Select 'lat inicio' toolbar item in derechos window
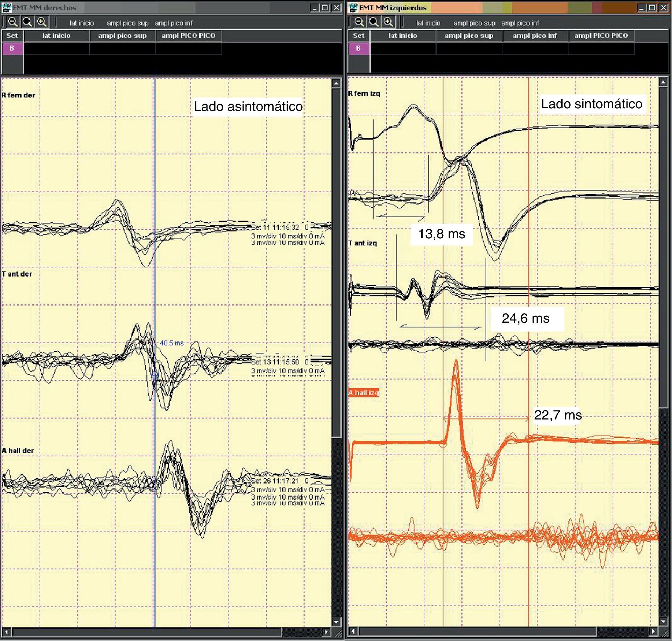The width and height of the screenshot is (672, 641). click(x=82, y=23)
